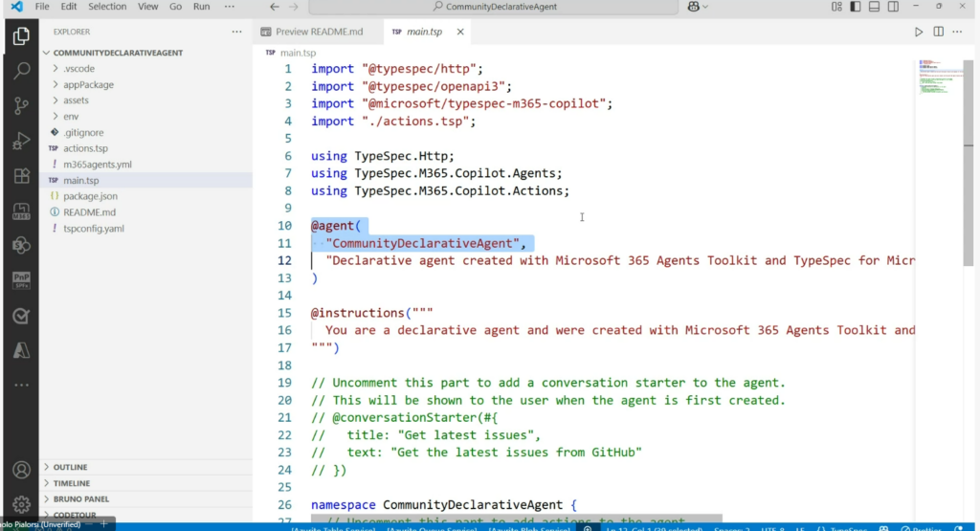Click line number 15 in the gutter

tap(284, 313)
